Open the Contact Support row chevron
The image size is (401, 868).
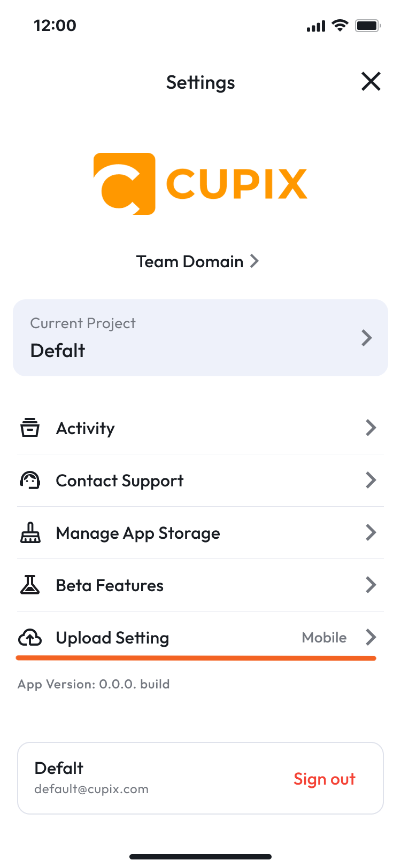[x=371, y=480]
